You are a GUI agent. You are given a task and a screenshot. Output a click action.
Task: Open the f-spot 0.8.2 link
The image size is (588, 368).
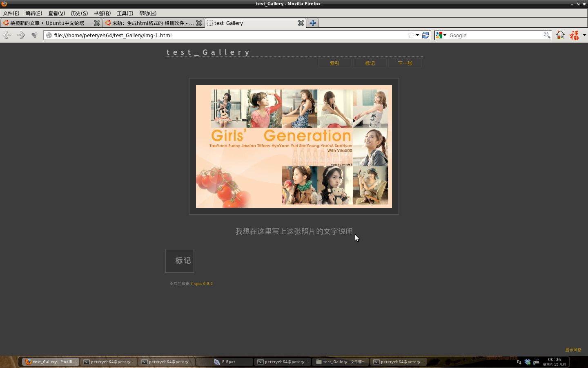pyautogui.click(x=202, y=283)
